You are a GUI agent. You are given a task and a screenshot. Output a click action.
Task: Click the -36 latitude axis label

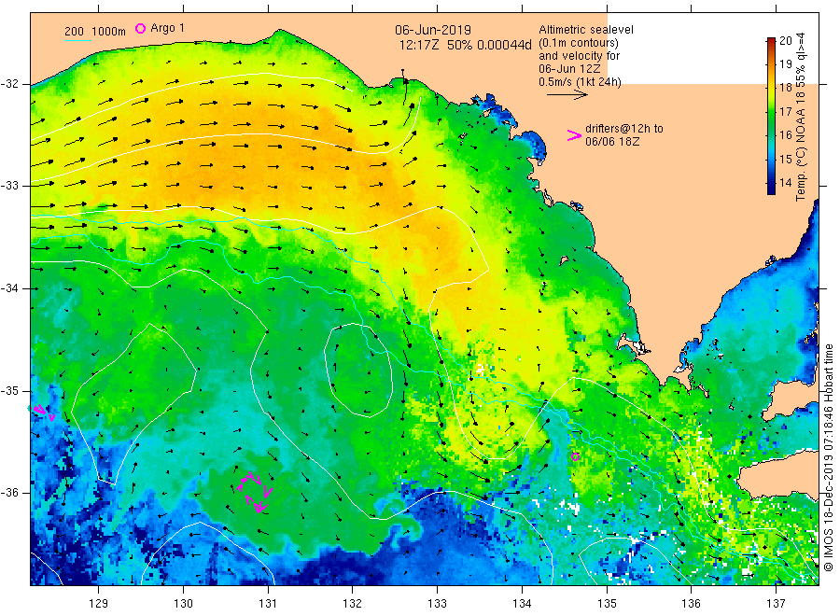click(x=9, y=493)
